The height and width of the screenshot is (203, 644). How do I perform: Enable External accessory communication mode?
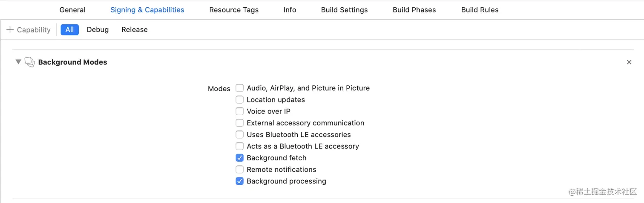click(240, 123)
